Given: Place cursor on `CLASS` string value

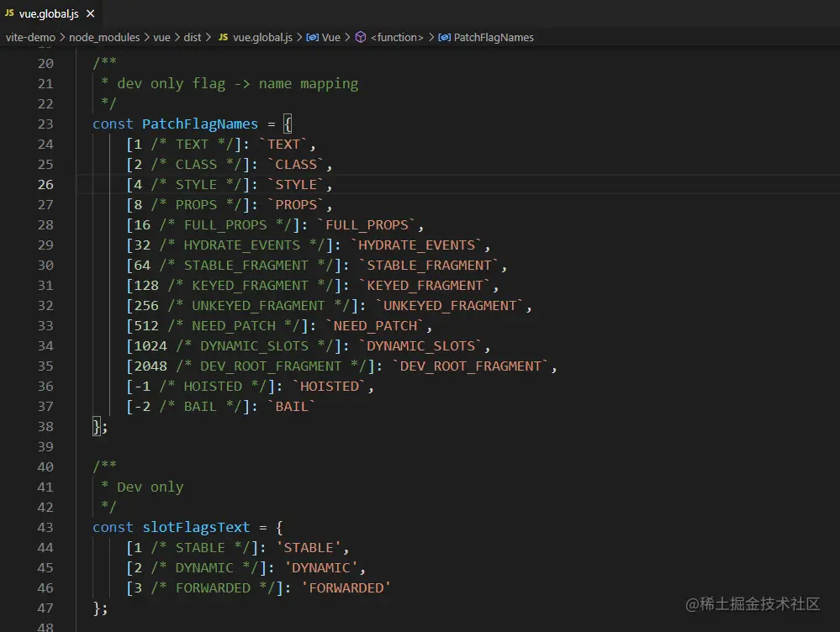Looking at the screenshot, I should coord(296,165).
